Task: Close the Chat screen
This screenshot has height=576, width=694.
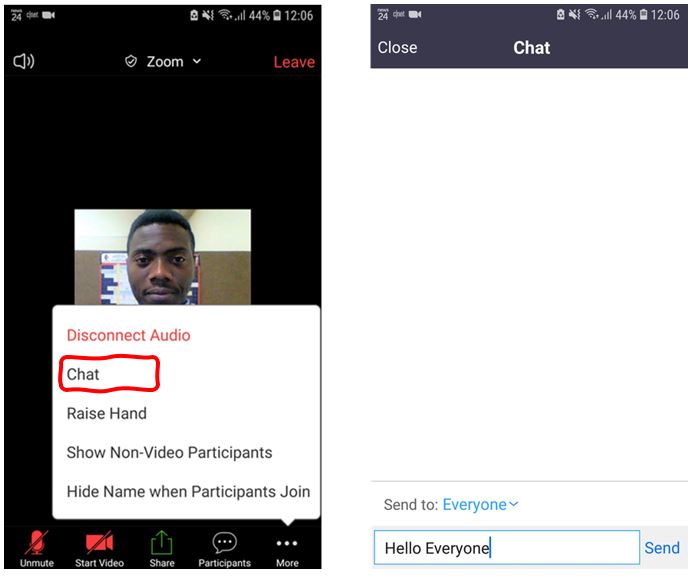Action: [397, 47]
